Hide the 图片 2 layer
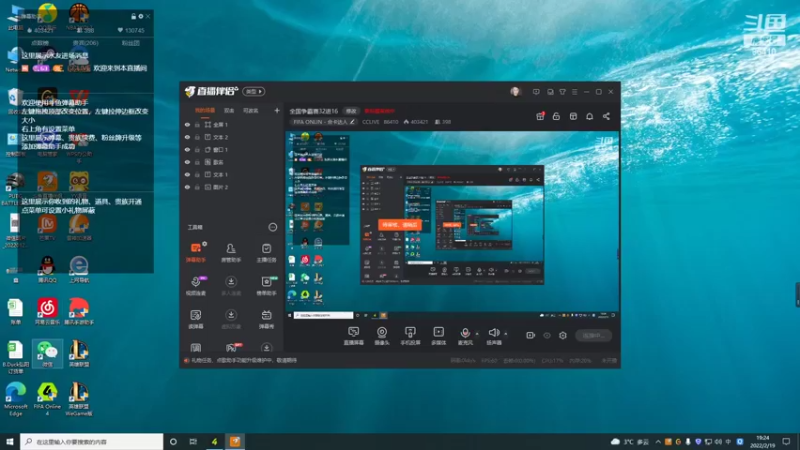800x450 pixels. click(x=187, y=187)
